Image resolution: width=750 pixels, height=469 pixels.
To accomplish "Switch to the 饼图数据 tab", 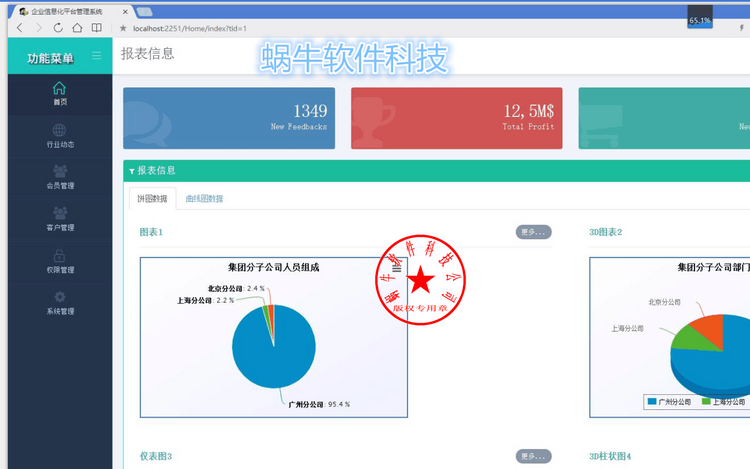I will pos(153,198).
